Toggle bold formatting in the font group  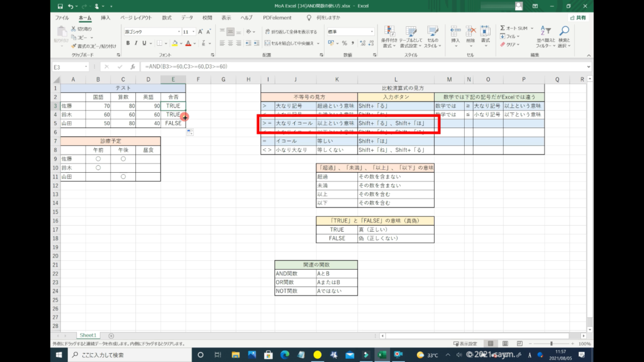click(x=128, y=43)
